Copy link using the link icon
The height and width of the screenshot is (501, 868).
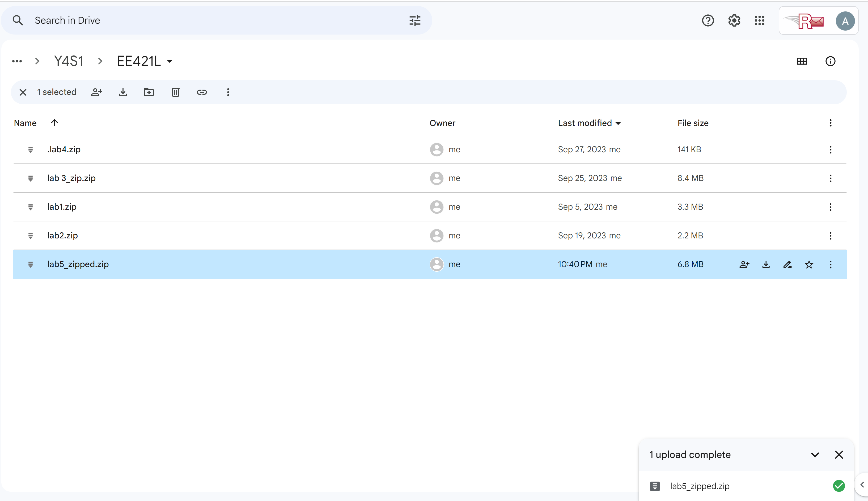click(202, 92)
